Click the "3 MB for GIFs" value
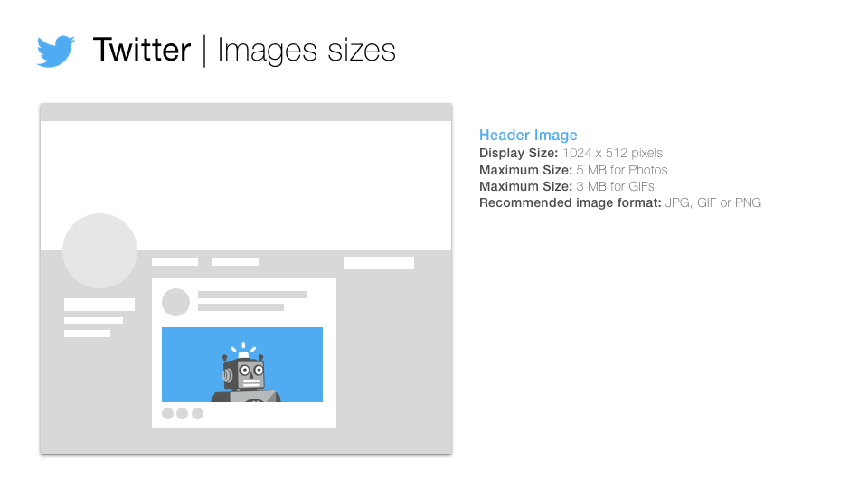Viewport: 868px width, 488px height. tap(615, 186)
